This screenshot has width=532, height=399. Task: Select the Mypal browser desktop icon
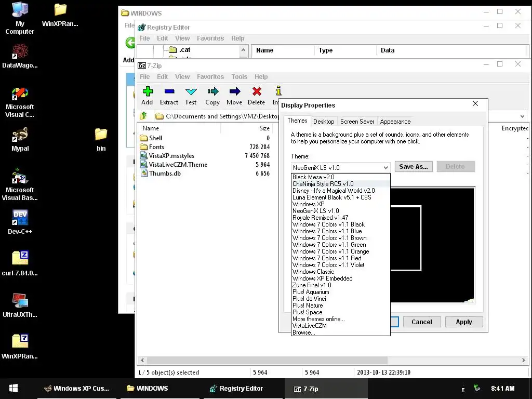pyautogui.click(x=20, y=139)
